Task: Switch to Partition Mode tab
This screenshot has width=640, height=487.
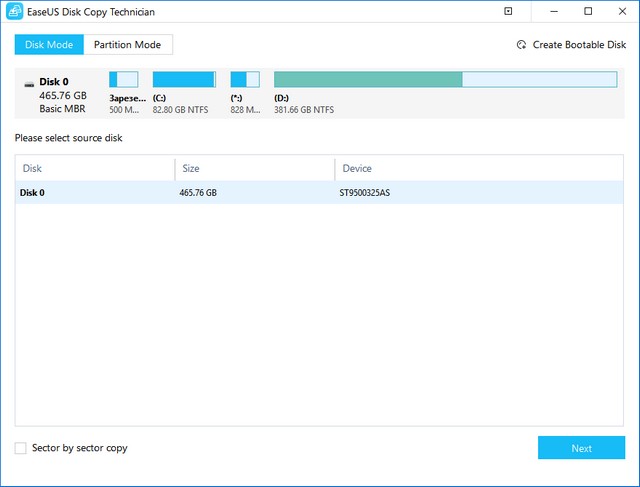Action: pos(128,44)
